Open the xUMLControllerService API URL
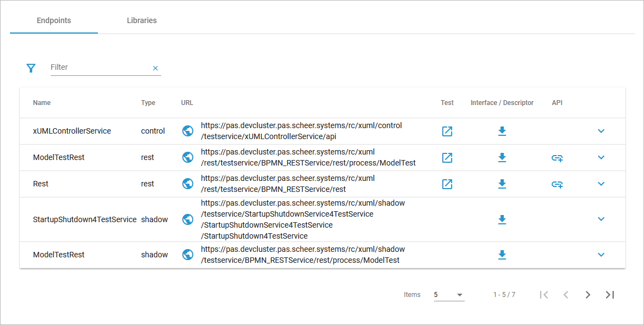Viewport: 644px width, 325px height. tap(301, 130)
